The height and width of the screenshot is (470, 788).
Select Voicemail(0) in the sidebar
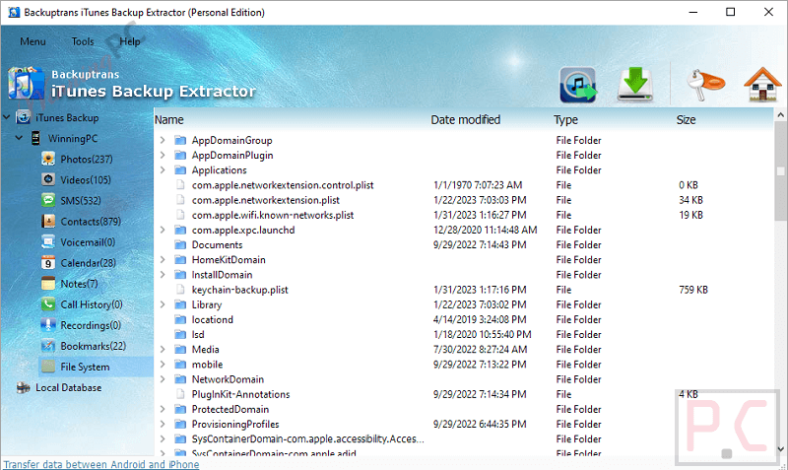point(87,242)
